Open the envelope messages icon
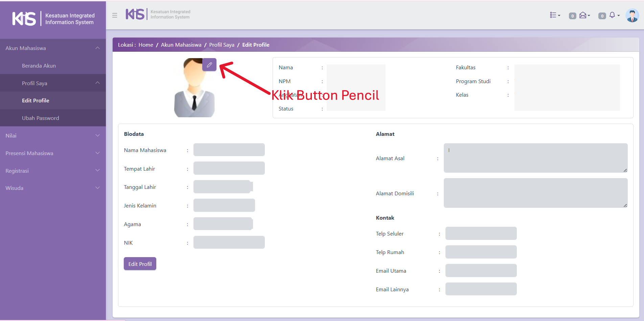Screen dimensions: 644x321 (x=584, y=15)
